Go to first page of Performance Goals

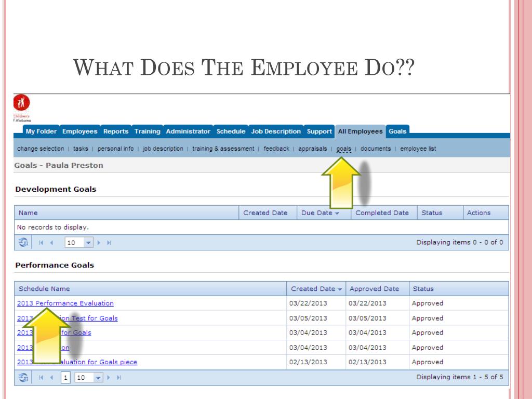[41, 377]
